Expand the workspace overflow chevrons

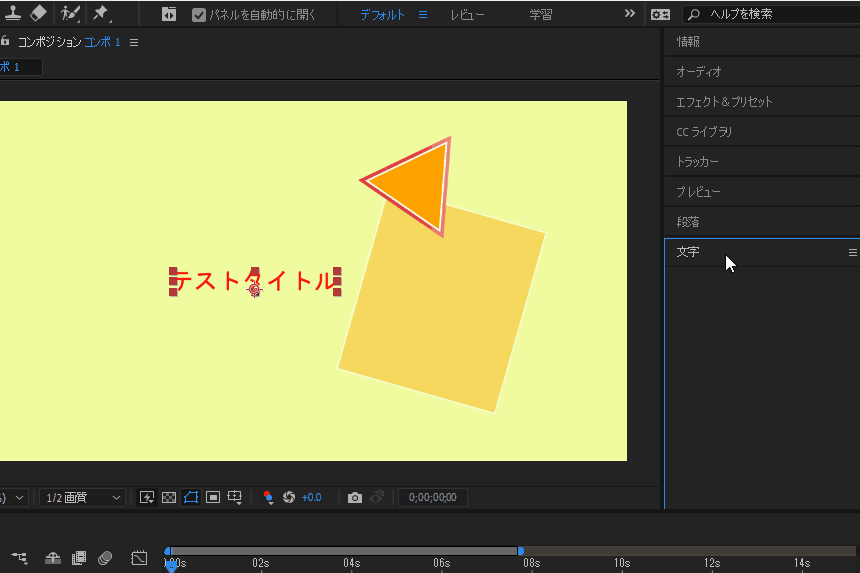click(630, 14)
